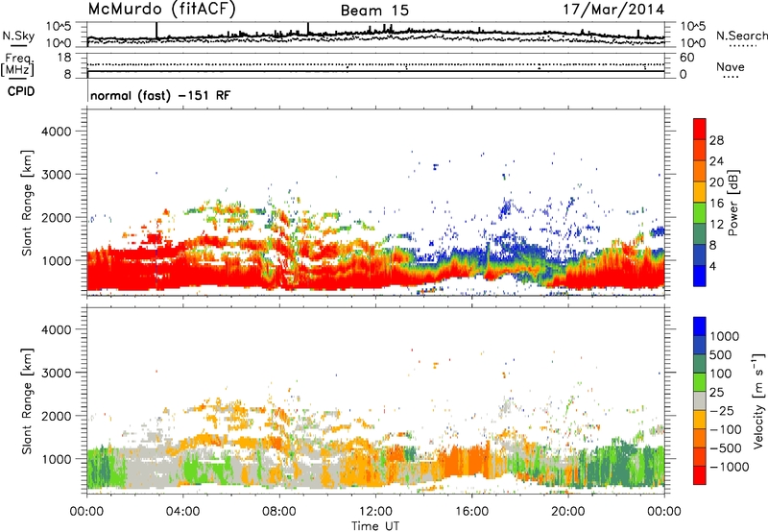The width and height of the screenshot is (768, 532).
Task: Click '4000' tick on the power panel axis
Action: pos(57,132)
